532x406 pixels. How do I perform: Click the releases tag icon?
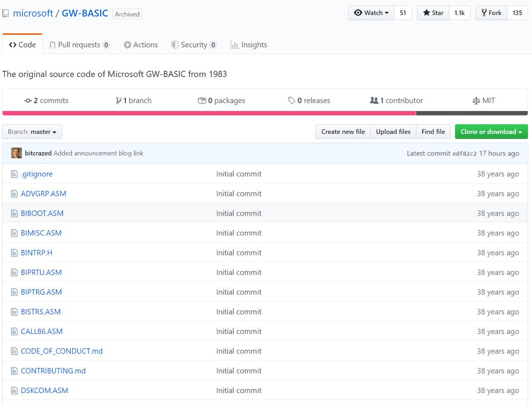291,101
